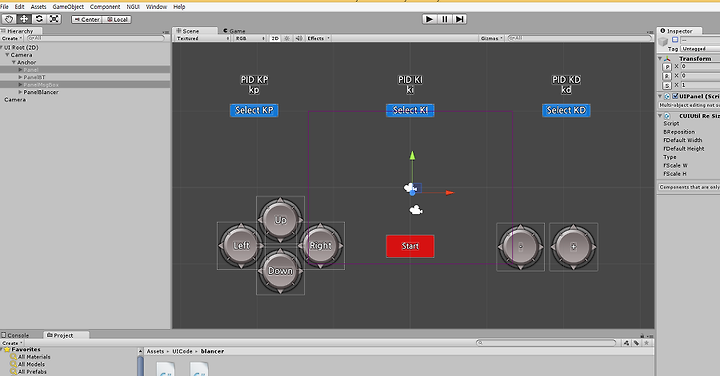Image resolution: width=720 pixels, height=376 pixels.
Task: Click the Scene view search field
Action: [x=580, y=39]
